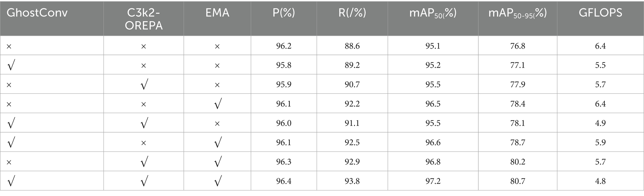The width and height of the screenshot is (644, 196).
Task: Select the C3k2-OREPA column header
Action: pyautogui.click(x=144, y=19)
